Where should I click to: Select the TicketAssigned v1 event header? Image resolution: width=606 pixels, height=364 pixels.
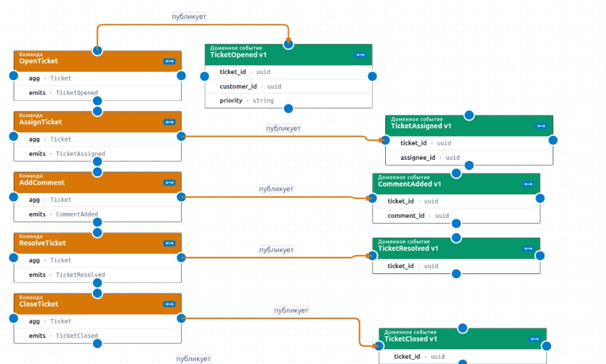469,125
